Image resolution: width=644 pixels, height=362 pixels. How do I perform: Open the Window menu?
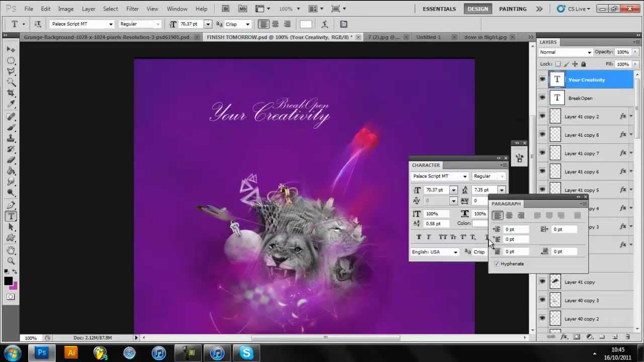(x=177, y=9)
